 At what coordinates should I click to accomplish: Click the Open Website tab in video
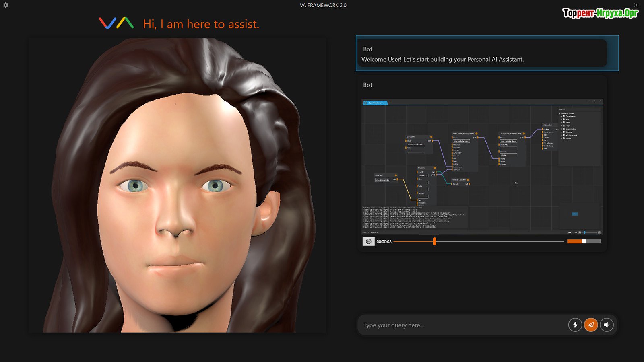pyautogui.click(x=375, y=103)
